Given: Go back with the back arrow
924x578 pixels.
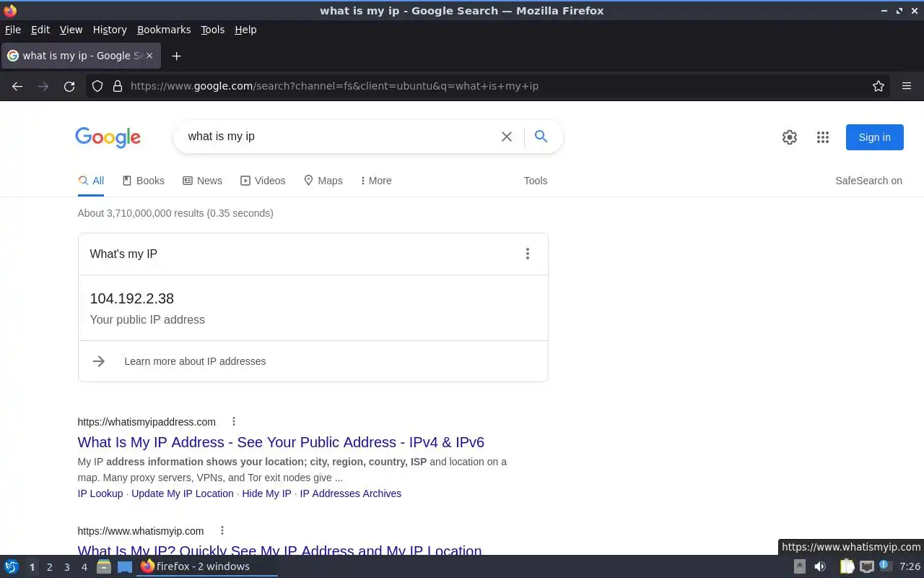Looking at the screenshot, I should click(x=17, y=86).
